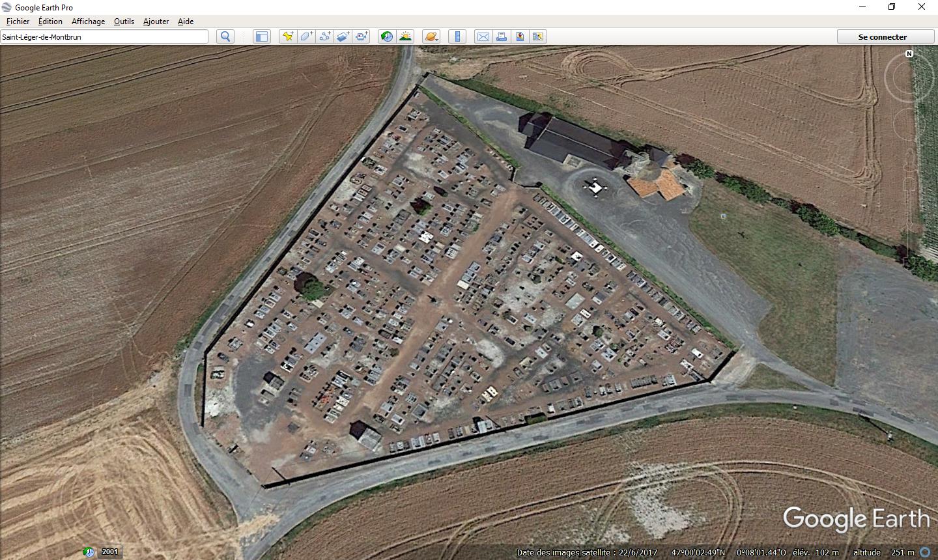Screen dimensions: 938x560
Task: Open the Affichage menu
Action: coord(88,21)
